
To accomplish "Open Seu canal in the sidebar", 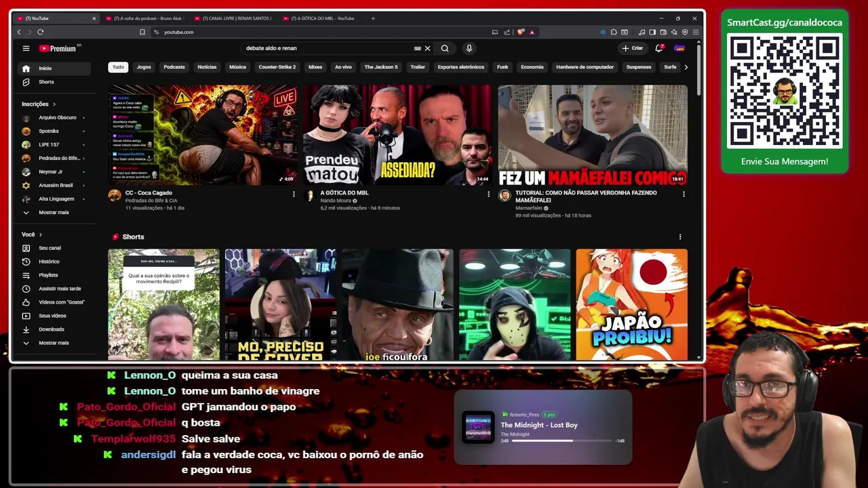I will [x=54, y=248].
